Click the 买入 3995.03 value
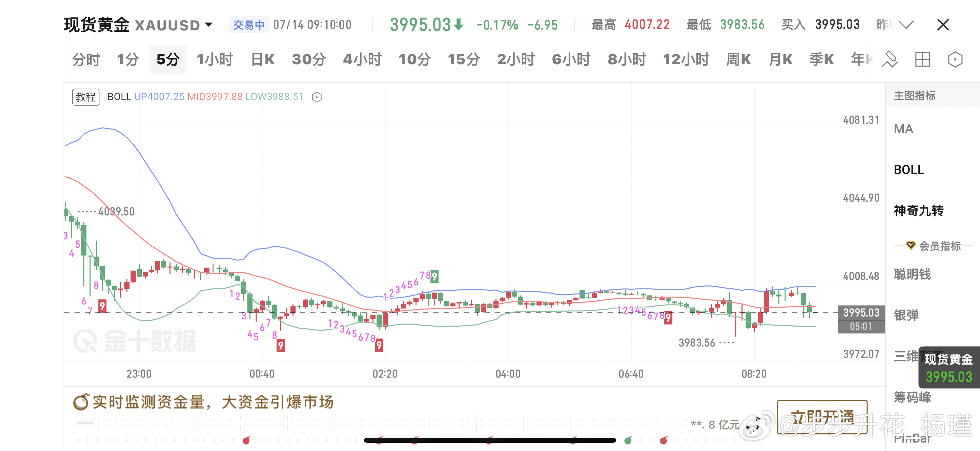This screenshot has height=451, width=980. (x=837, y=25)
